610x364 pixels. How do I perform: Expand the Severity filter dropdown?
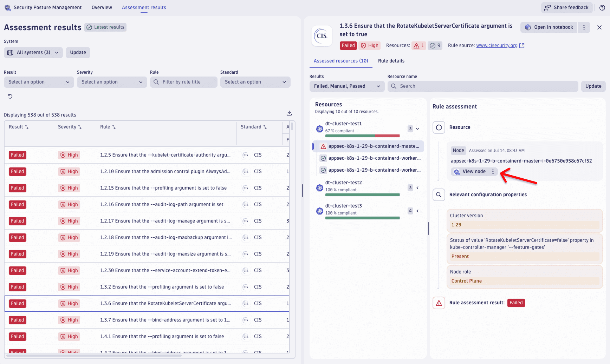pos(112,82)
